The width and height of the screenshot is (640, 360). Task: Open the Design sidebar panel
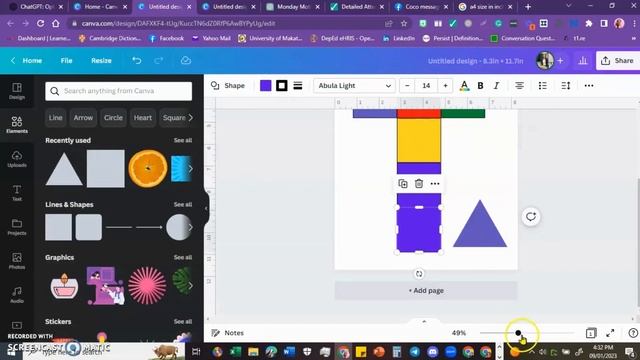(17, 91)
